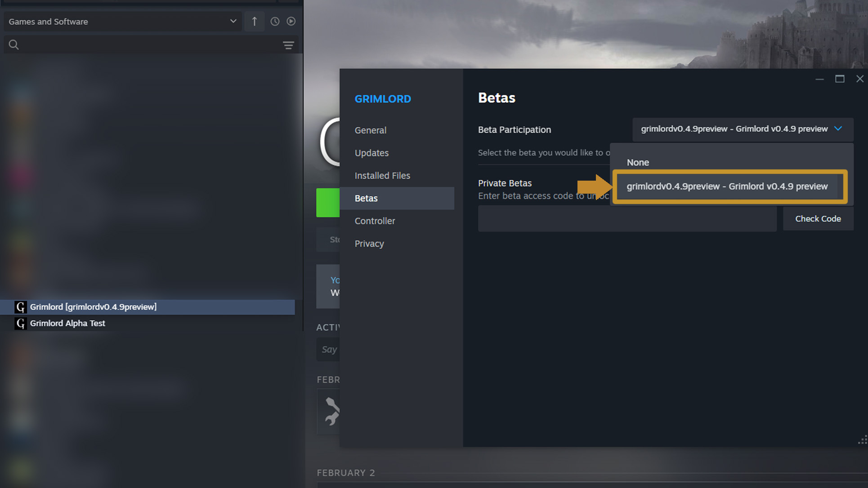The image size is (868, 488).
Task: Close the Grimlord properties window
Action: coord(859,79)
